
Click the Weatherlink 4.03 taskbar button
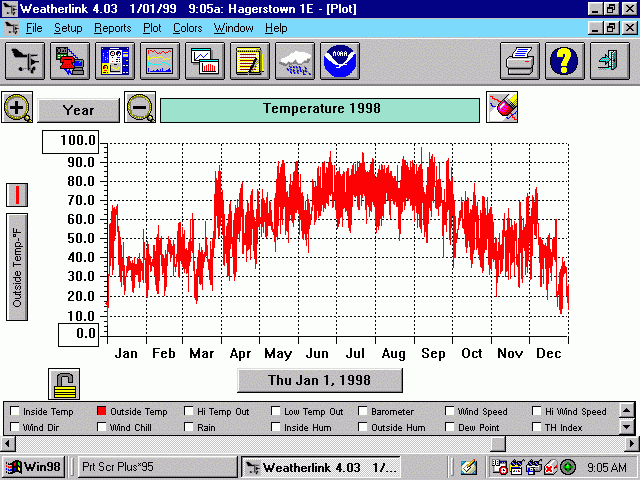click(321, 467)
